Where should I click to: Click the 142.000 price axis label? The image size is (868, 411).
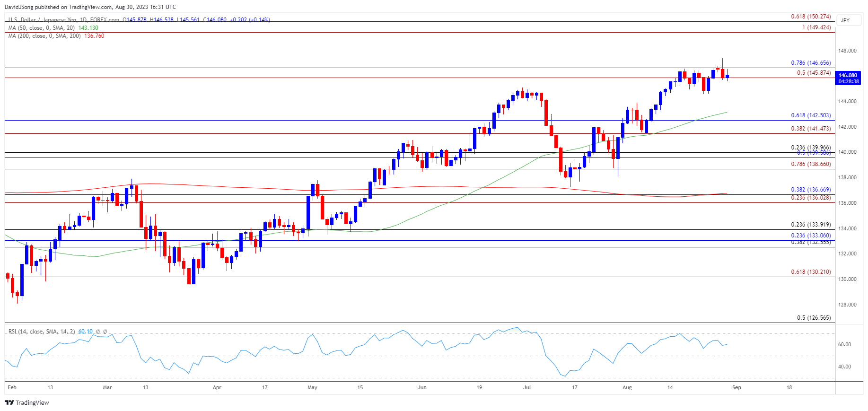pos(847,127)
